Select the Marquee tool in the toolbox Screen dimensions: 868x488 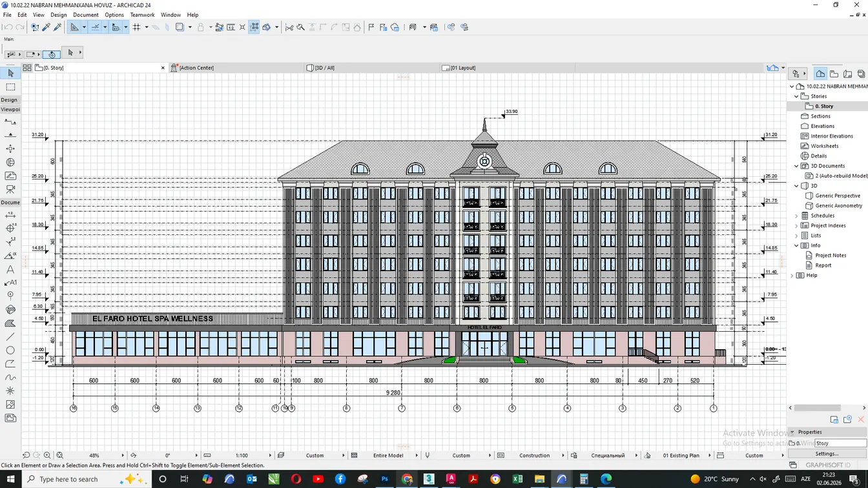coord(10,86)
